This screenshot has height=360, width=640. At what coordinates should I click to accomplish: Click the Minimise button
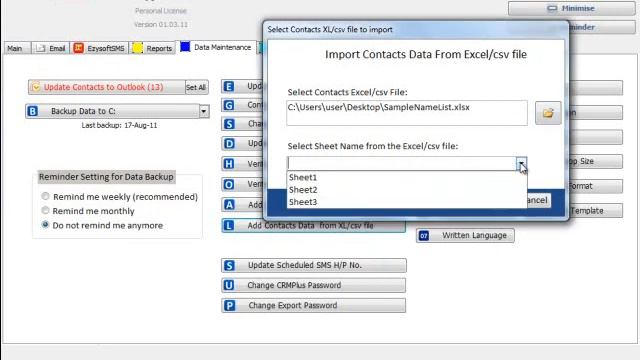pos(571,8)
